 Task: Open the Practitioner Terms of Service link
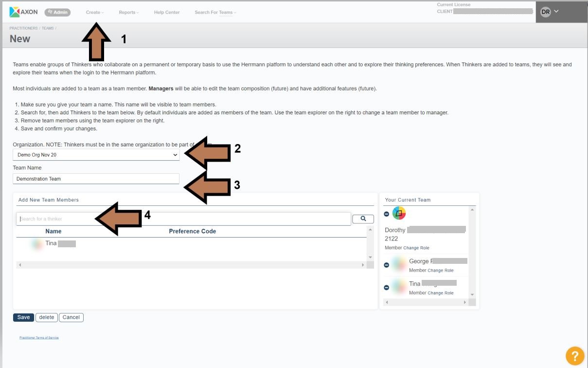point(39,337)
